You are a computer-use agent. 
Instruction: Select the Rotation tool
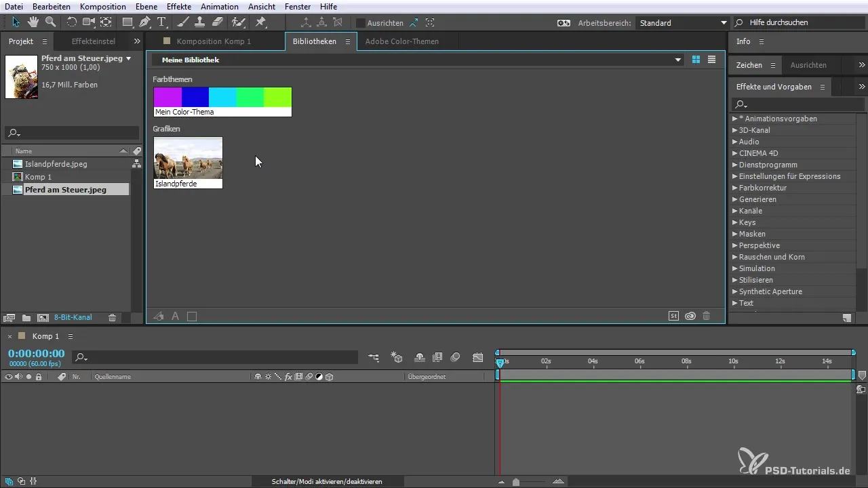coord(71,22)
